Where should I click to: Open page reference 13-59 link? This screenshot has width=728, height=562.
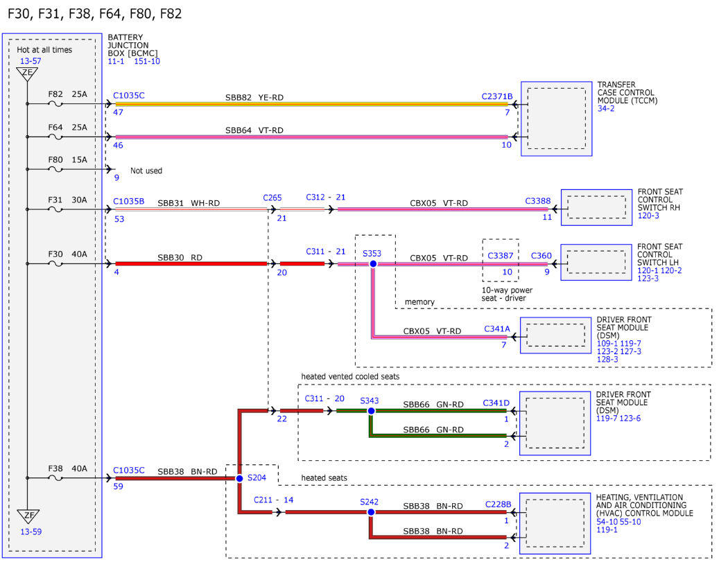point(31,532)
